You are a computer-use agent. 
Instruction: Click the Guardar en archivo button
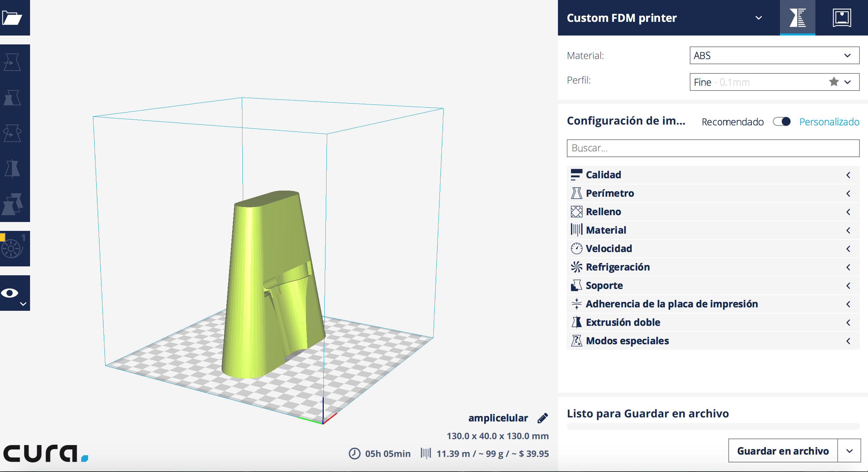(783, 451)
